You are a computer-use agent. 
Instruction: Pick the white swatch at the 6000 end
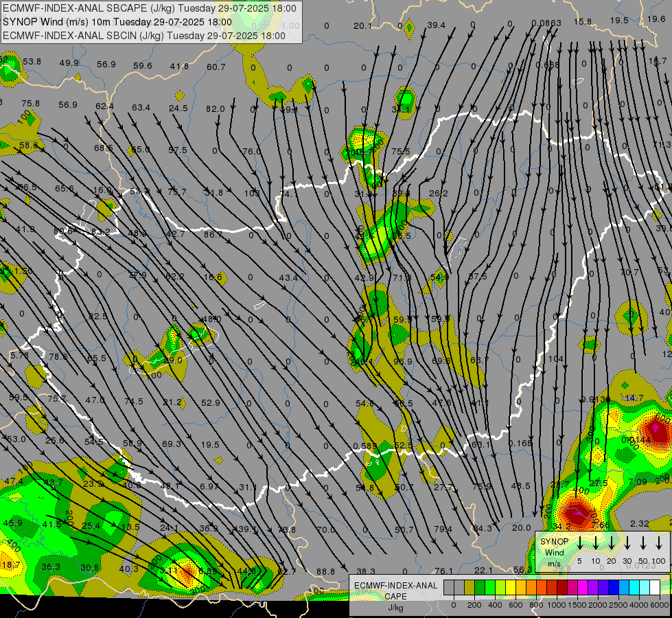click(x=654, y=587)
